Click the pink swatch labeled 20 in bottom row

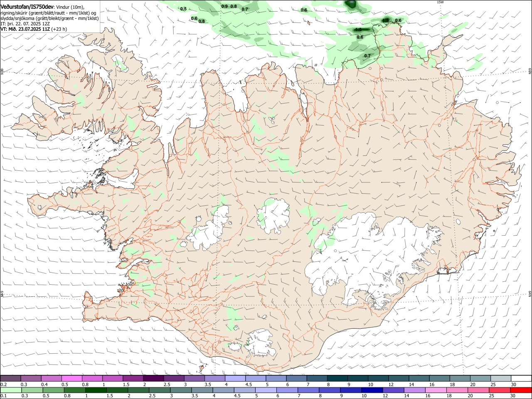pos(479,390)
